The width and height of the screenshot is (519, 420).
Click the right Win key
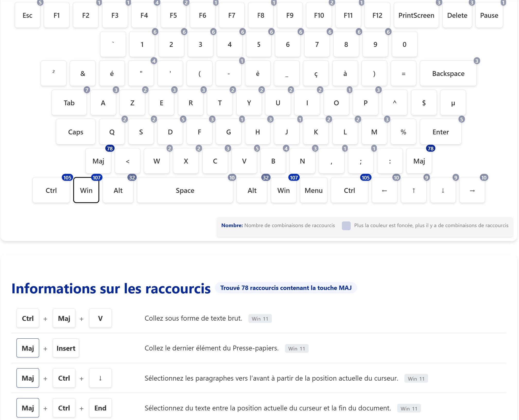pos(284,190)
